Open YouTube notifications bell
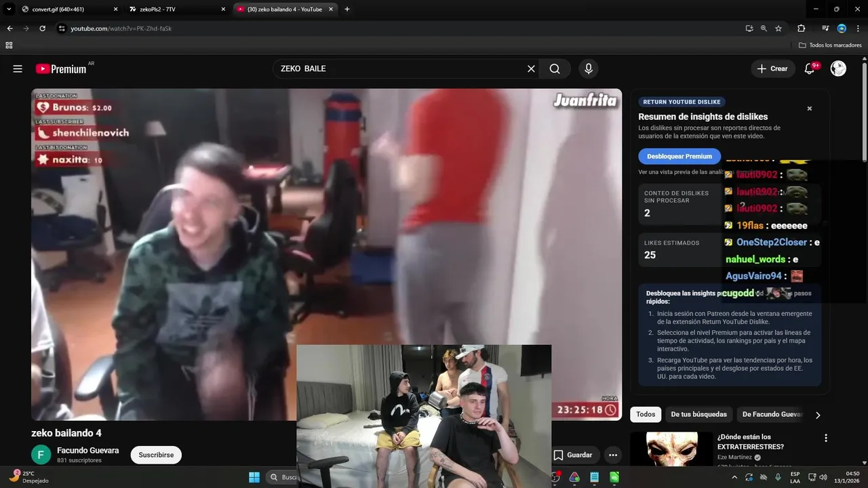Viewport: 868px width, 488px height. tap(809, 68)
